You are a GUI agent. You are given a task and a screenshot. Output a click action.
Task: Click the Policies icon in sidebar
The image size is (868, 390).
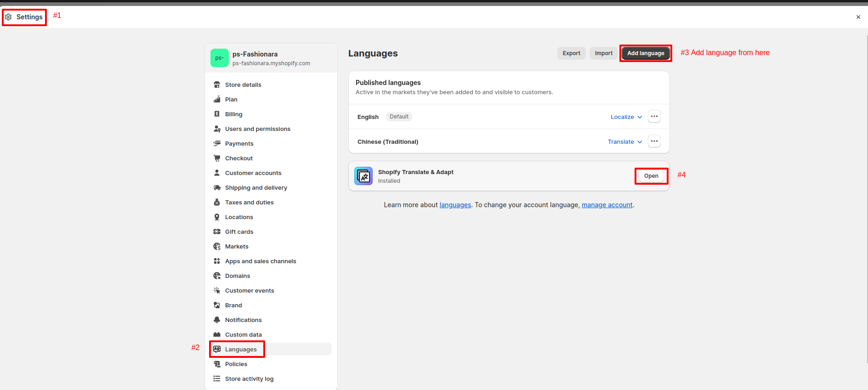(217, 364)
